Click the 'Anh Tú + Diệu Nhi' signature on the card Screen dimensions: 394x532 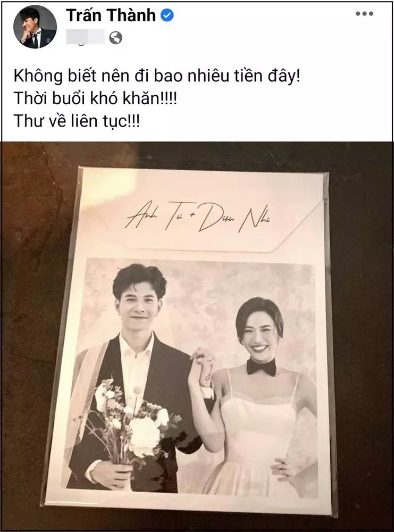[198, 219]
